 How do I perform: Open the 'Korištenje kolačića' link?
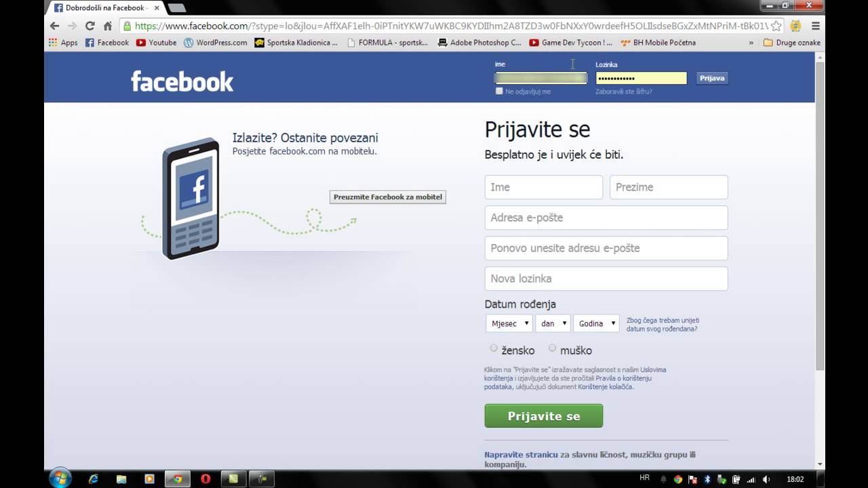pos(605,386)
